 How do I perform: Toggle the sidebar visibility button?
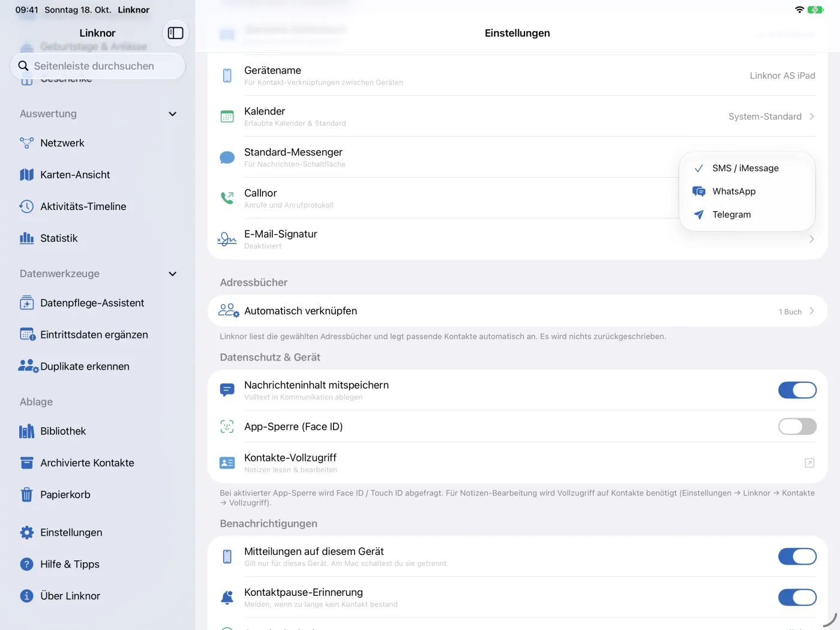(175, 33)
